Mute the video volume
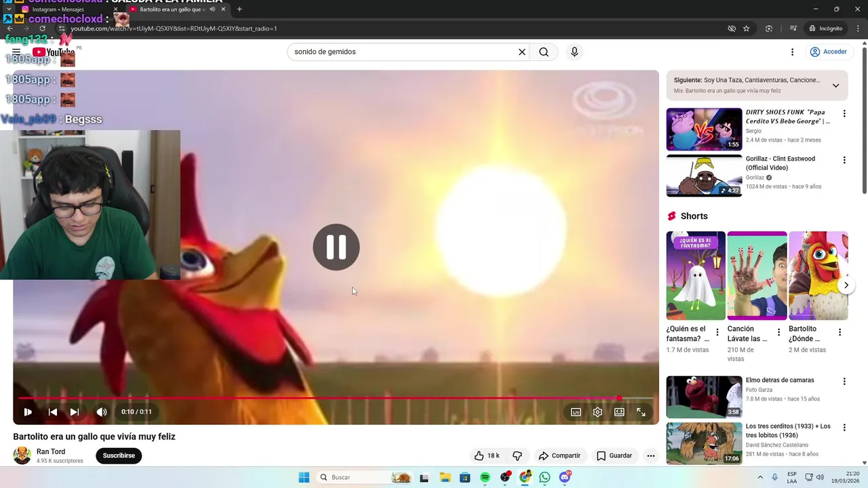The height and width of the screenshot is (488, 868). (x=102, y=412)
